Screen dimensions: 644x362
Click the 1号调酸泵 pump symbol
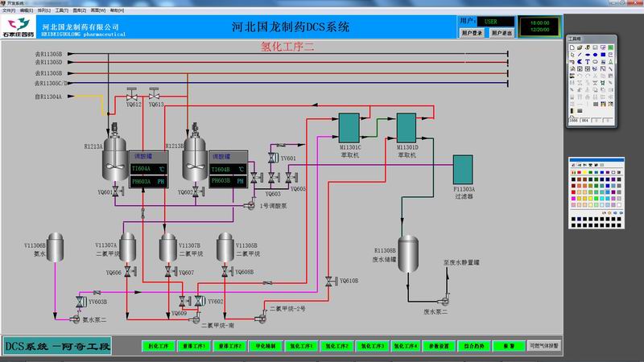(250, 205)
